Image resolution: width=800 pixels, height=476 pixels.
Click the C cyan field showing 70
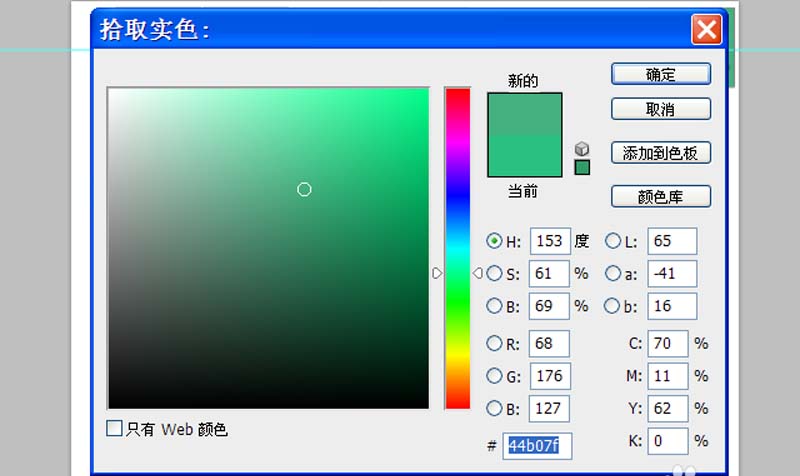point(668,343)
